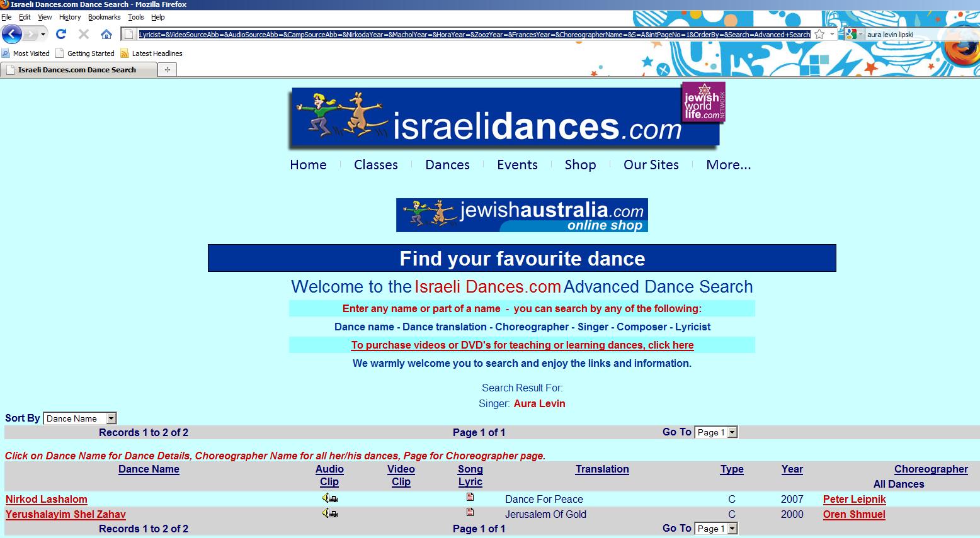Open the Most Visited bookmarks folder

coord(26,53)
